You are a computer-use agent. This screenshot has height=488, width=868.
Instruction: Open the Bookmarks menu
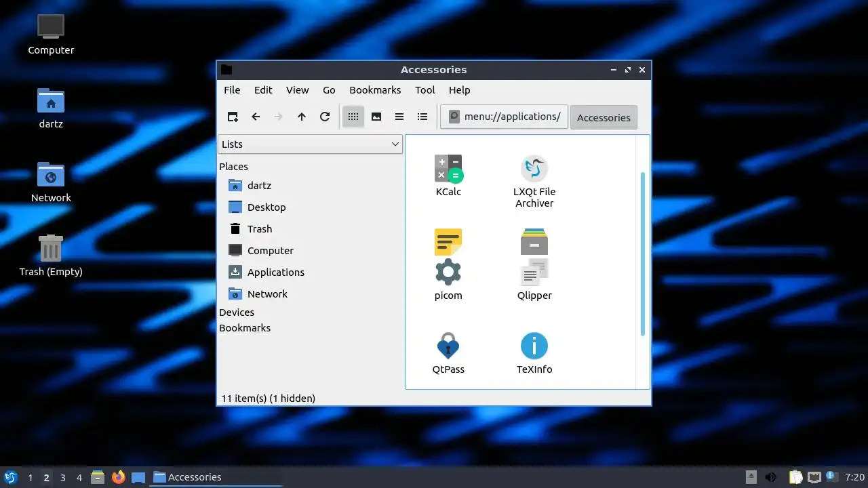click(x=375, y=90)
